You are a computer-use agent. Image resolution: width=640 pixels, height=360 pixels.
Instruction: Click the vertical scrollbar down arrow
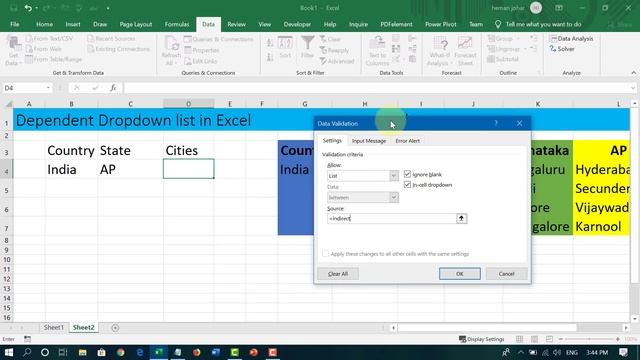(634, 318)
